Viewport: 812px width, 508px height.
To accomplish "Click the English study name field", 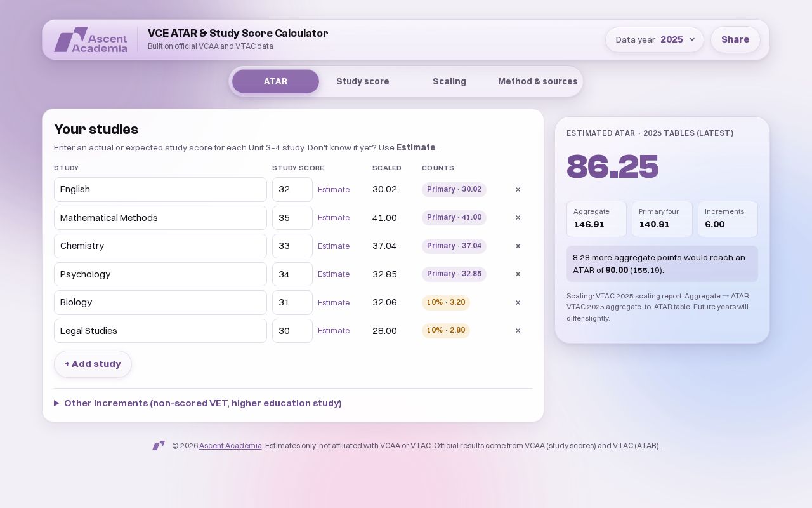I will tap(160, 190).
